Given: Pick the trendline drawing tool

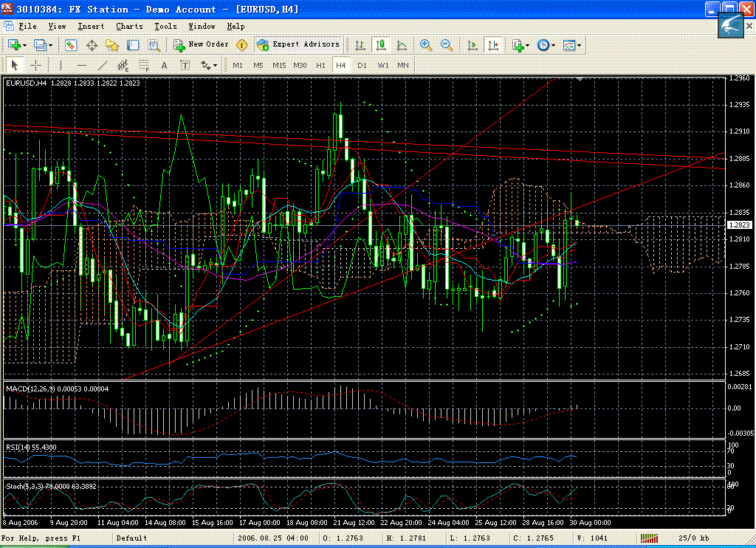Looking at the screenshot, I should tap(103, 65).
